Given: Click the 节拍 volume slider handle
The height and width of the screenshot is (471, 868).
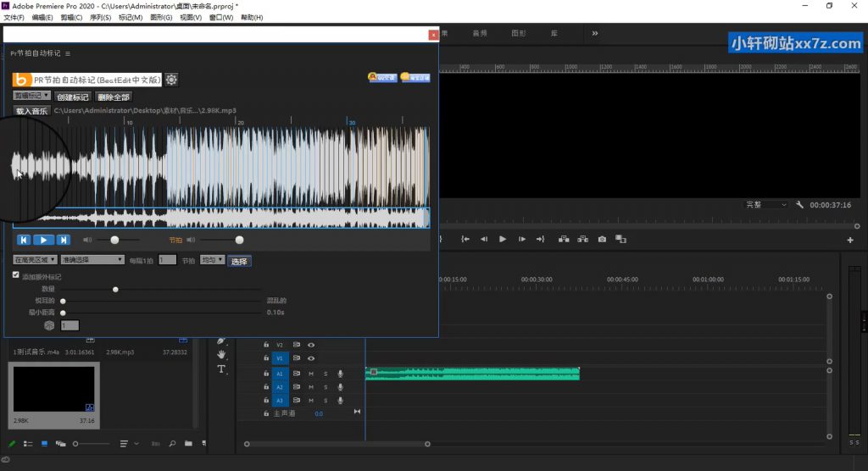Looking at the screenshot, I should point(239,241).
